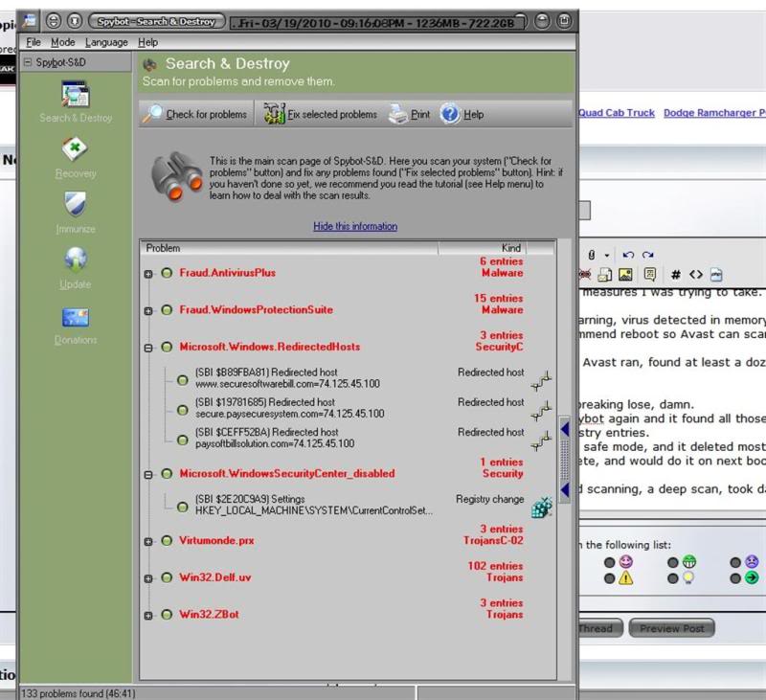Click Preview Post button in forum
The height and width of the screenshot is (700, 766).
672,628
